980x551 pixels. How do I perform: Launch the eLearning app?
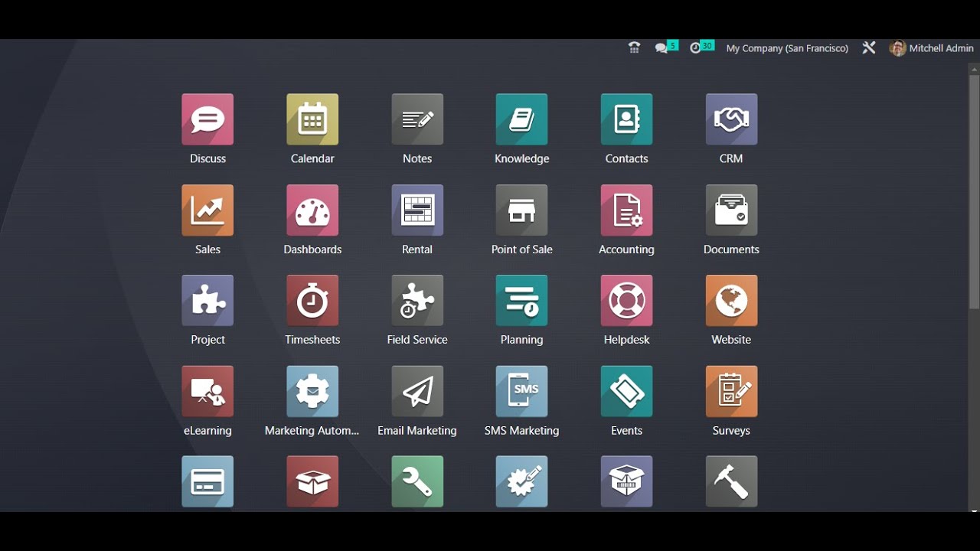[x=207, y=392]
